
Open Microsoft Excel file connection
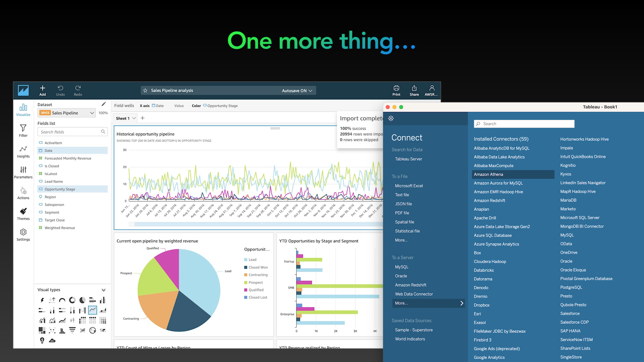coord(409,186)
